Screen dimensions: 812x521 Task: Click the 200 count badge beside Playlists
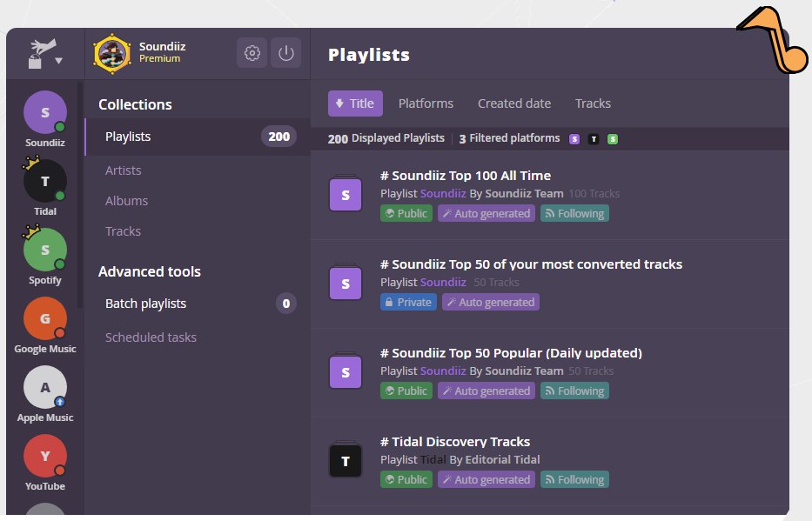[278, 137]
